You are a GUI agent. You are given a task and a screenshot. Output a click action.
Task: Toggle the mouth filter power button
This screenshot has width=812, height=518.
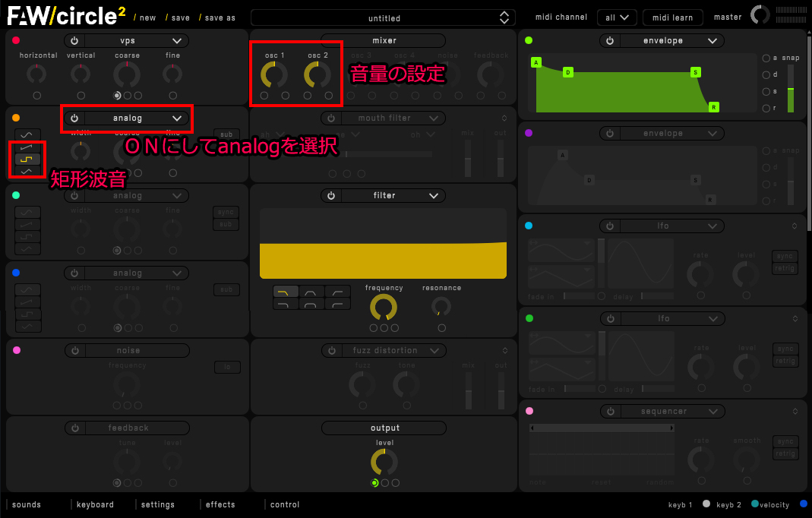tap(331, 118)
